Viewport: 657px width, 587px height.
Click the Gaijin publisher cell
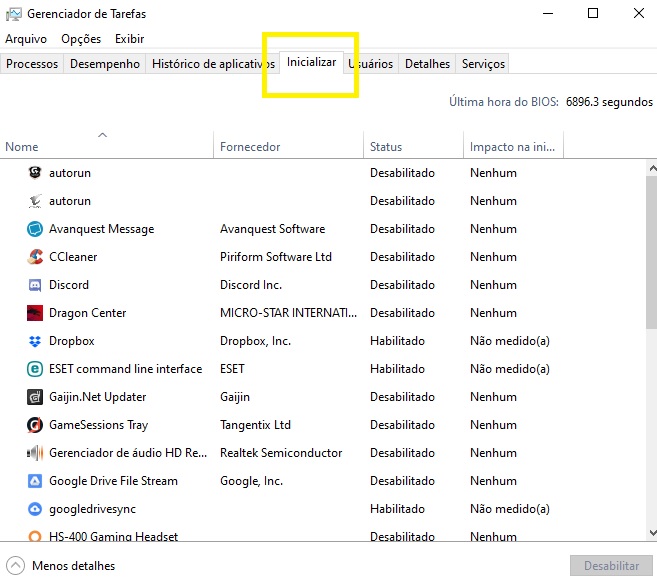[x=235, y=397]
